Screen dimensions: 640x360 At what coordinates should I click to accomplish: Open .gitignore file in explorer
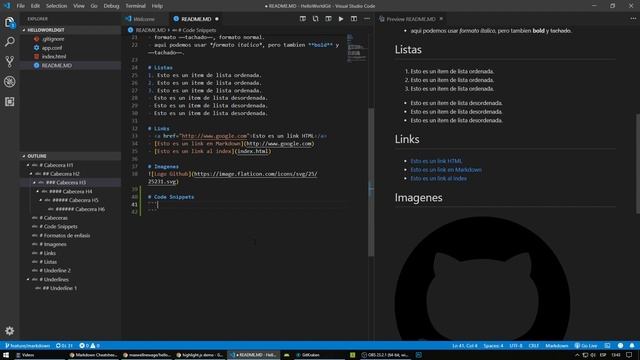point(70,39)
